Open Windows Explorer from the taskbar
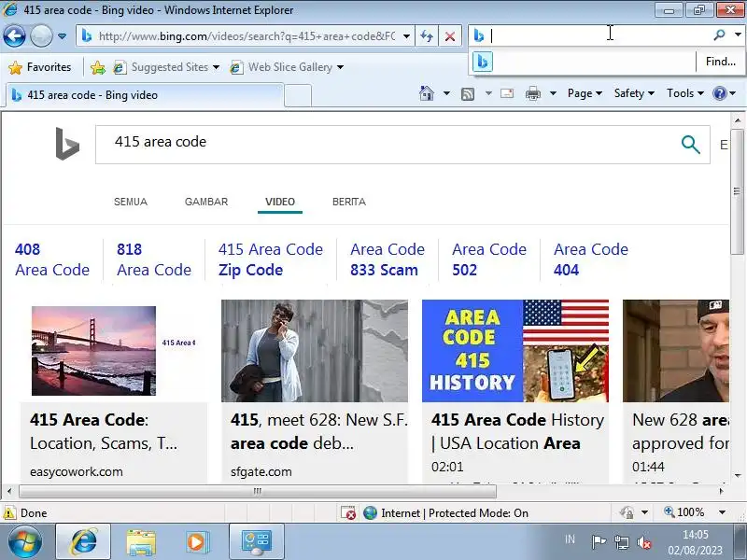747x560 pixels. [x=141, y=542]
